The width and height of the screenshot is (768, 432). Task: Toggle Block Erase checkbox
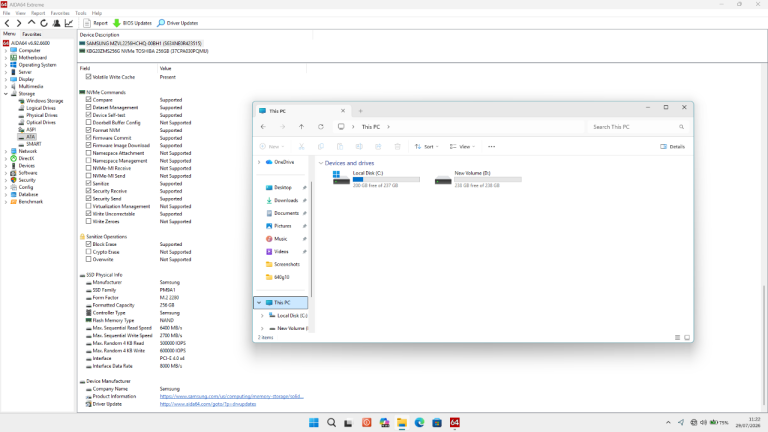tap(89, 244)
